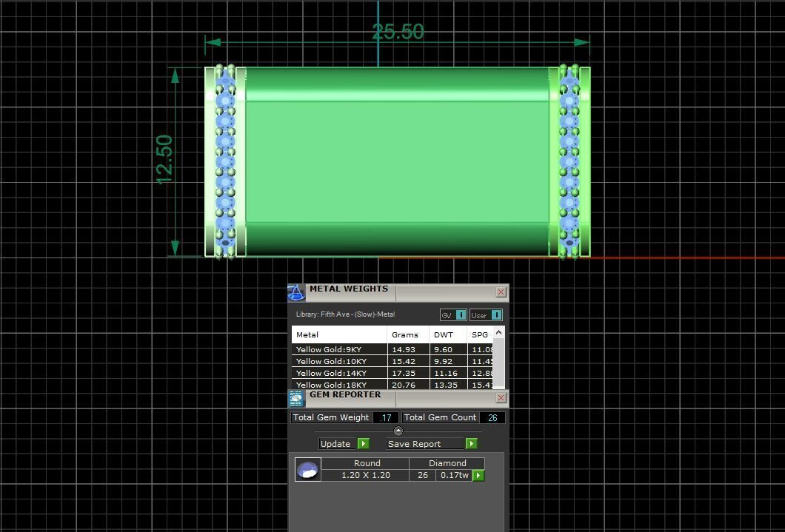Select the Yellow Gold:14KY row

392,373
